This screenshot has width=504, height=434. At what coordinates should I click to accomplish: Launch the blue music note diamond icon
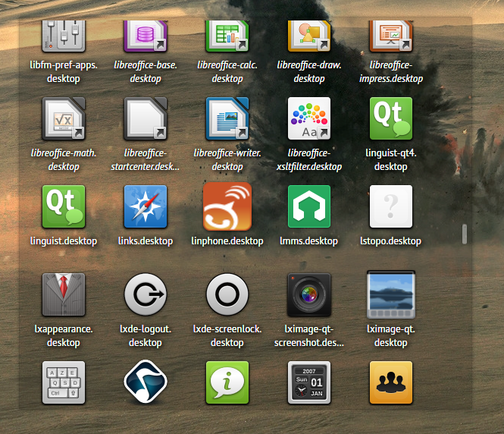146,382
